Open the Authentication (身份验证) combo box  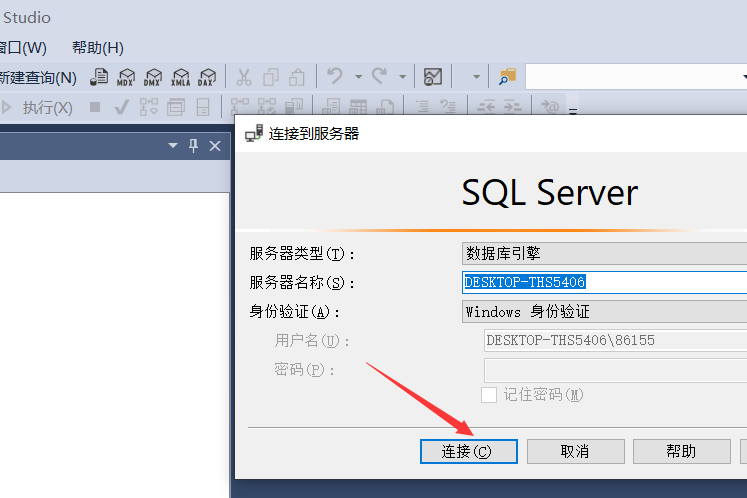pos(605,312)
